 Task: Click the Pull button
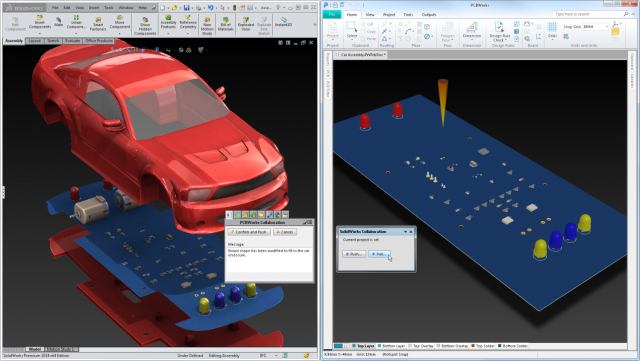tap(379, 254)
